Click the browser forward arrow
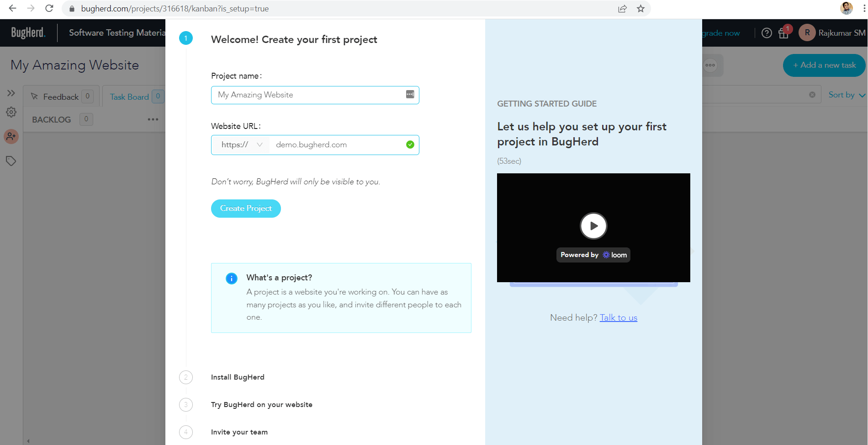The width and height of the screenshot is (868, 445). point(31,8)
